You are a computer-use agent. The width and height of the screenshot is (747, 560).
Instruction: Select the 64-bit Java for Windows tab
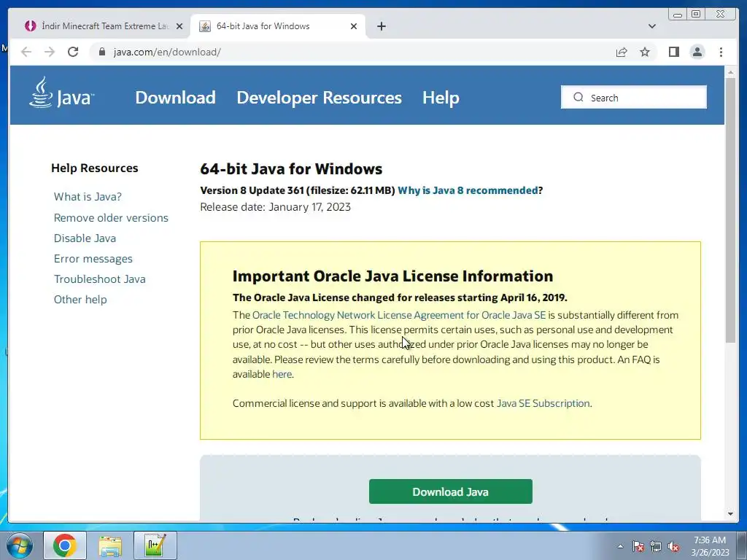(278, 26)
